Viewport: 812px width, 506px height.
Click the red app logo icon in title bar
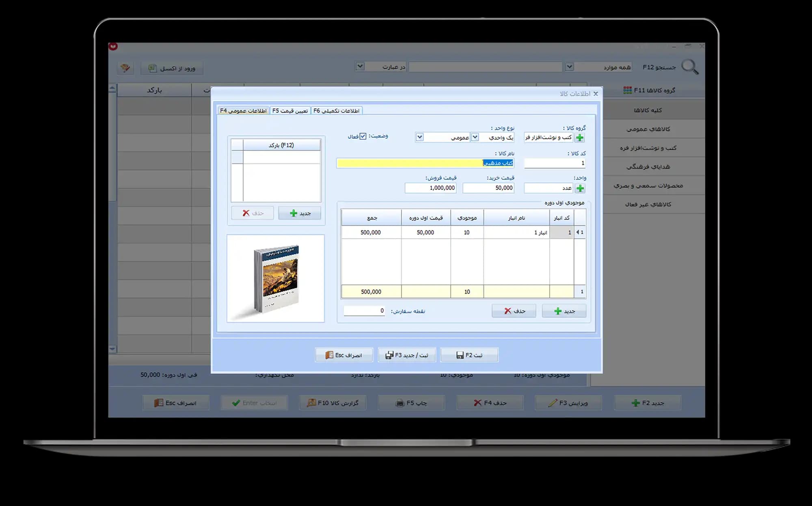pos(113,46)
